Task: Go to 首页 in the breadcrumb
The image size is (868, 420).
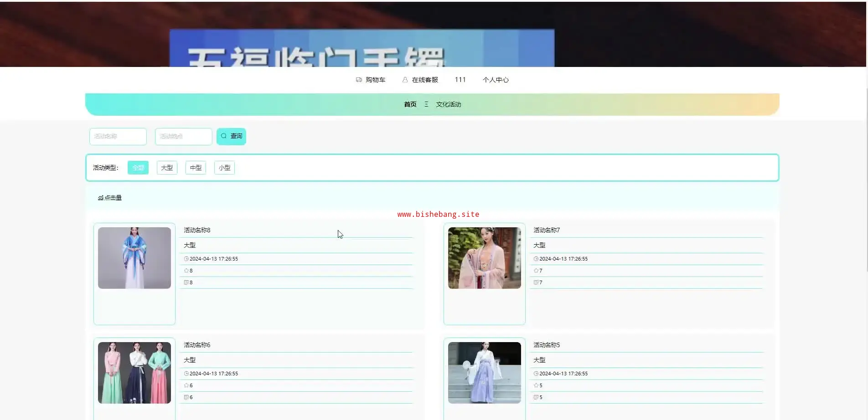Action: (x=410, y=104)
